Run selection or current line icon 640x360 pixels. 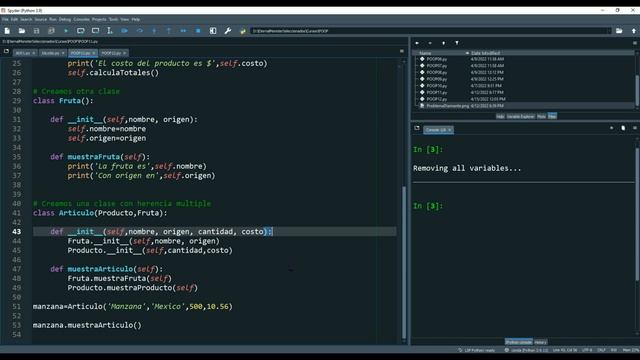click(x=110, y=31)
